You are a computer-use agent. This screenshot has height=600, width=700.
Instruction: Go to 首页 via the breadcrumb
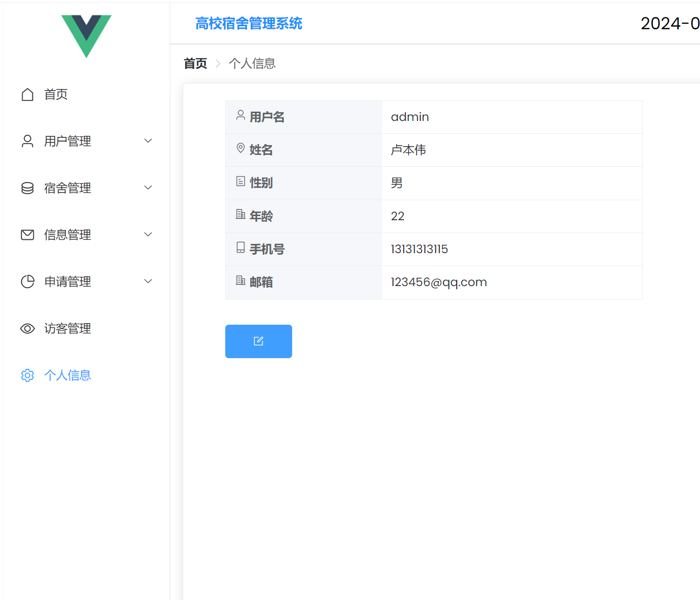click(x=195, y=64)
